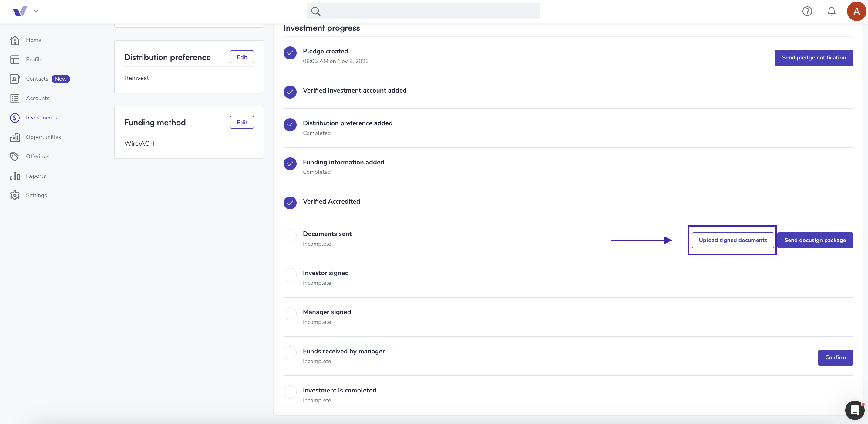Screen dimensions: 868x424
Task: Open Reports in sidebar
Action: tap(36, 176)
